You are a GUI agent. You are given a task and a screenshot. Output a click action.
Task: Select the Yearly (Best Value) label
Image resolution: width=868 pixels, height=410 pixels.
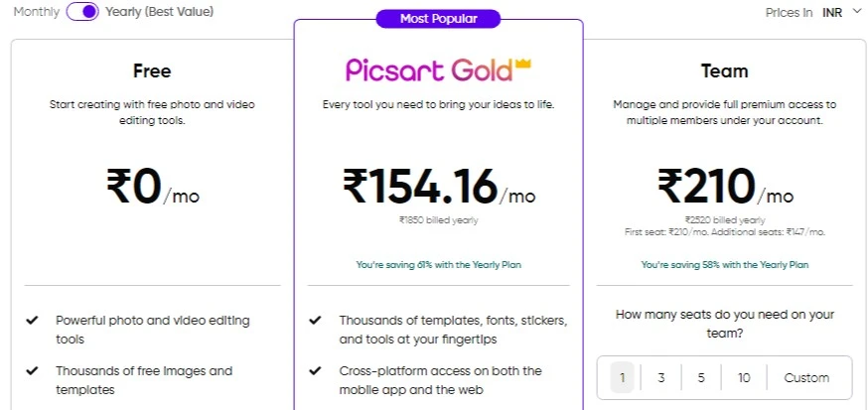pos(160,12)
